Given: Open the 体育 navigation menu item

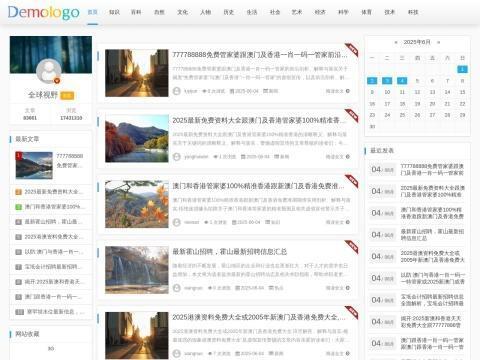Looking at the screenshot, I should (x=366, y=12).
